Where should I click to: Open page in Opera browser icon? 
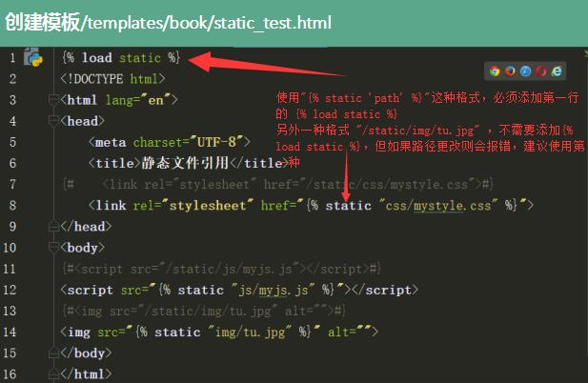click(541, 71)
